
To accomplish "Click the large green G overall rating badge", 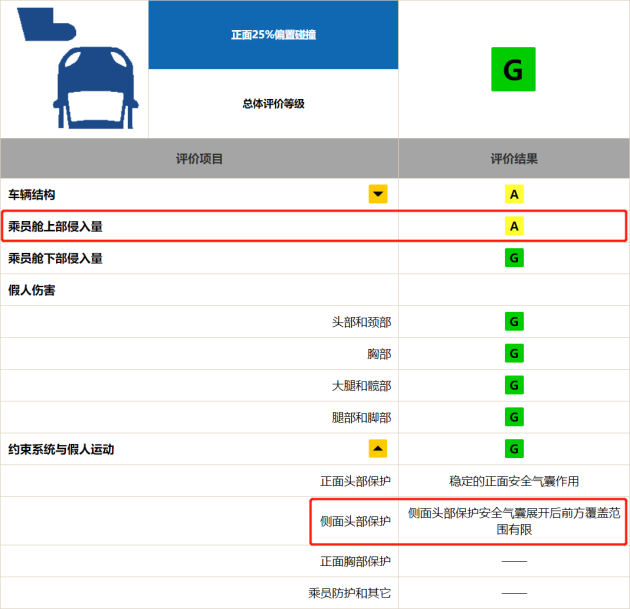I will point(513,69).
